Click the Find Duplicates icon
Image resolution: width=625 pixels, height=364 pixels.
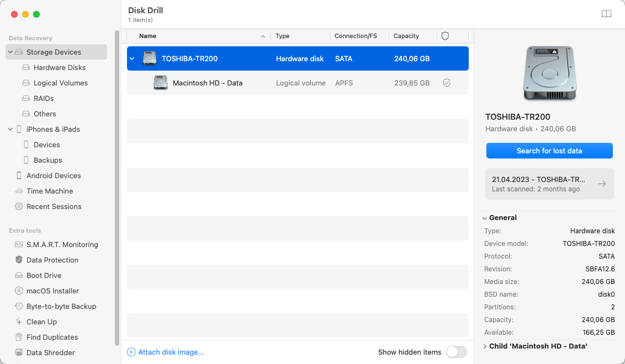point(19,338)
